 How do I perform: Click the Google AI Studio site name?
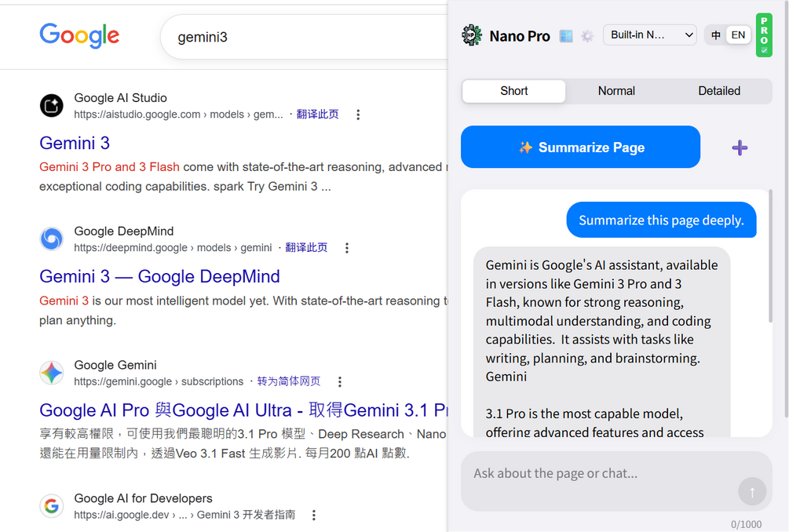(120, 98)
